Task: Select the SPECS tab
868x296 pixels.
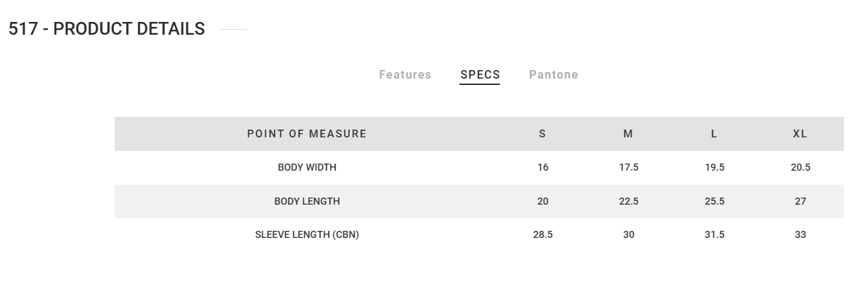Action: pyautogui.click(x=480, y=75)
